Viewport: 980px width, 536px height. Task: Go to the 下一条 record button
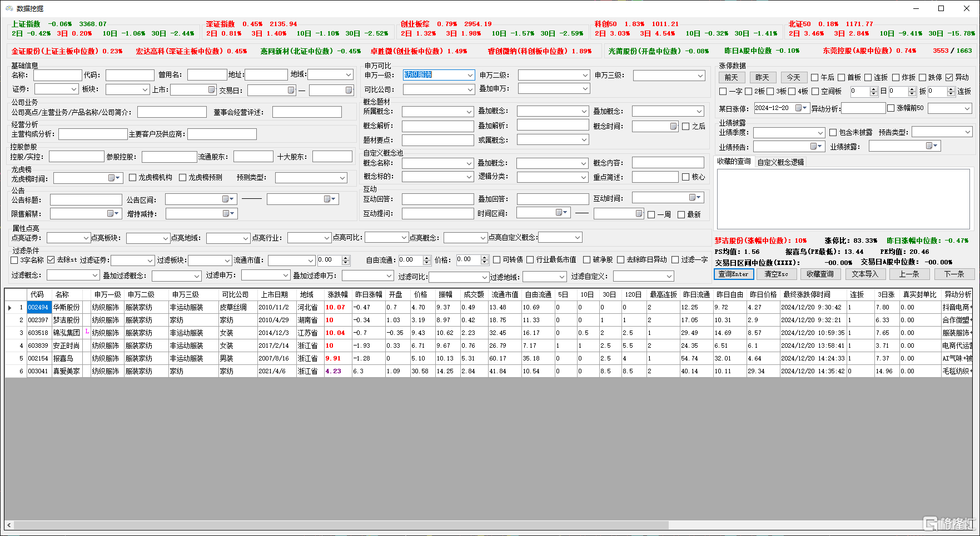[x=954, y=274]
